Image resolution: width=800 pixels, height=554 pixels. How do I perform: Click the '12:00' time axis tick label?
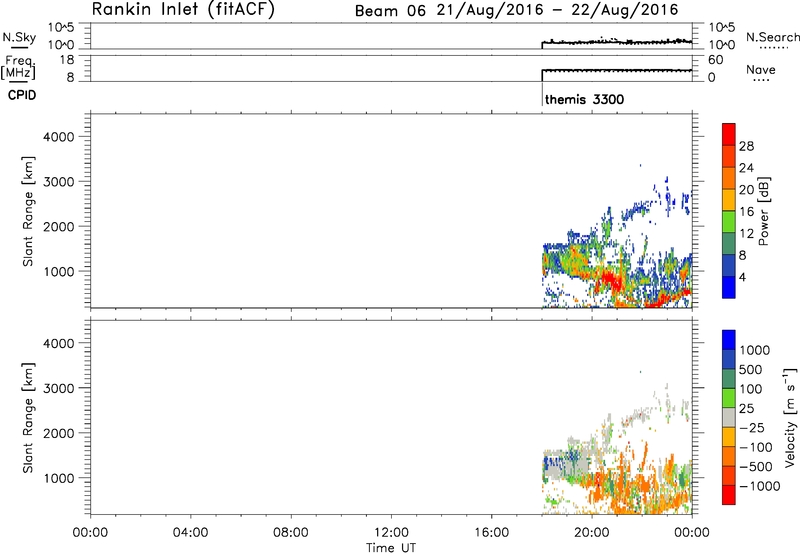click(x=391, y=533)
